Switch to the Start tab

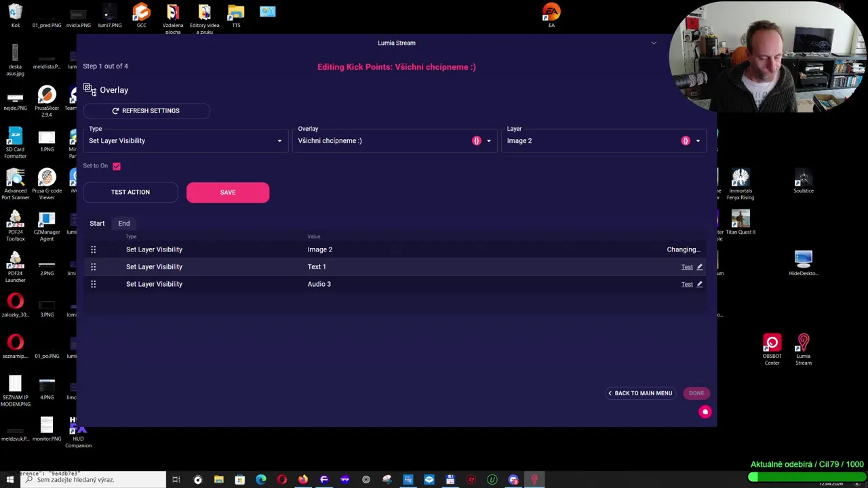point(97,223)
